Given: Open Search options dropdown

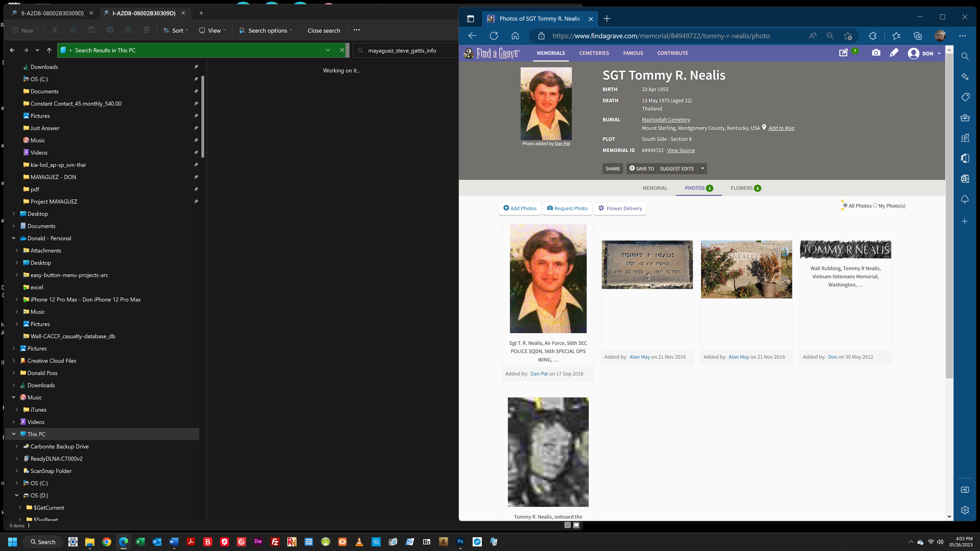Looking at the screenshot, I should point(265,30).
